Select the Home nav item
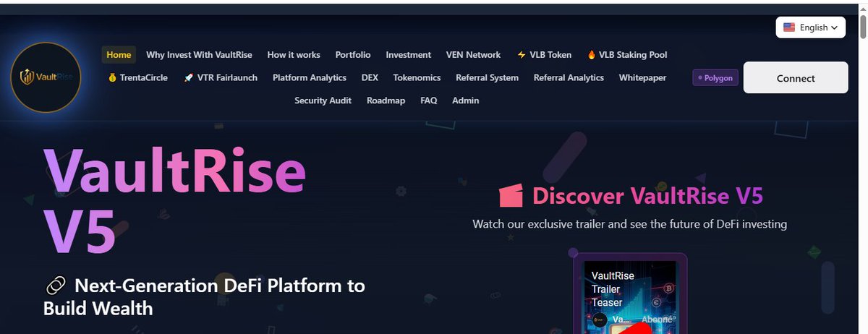 [119, 55]
